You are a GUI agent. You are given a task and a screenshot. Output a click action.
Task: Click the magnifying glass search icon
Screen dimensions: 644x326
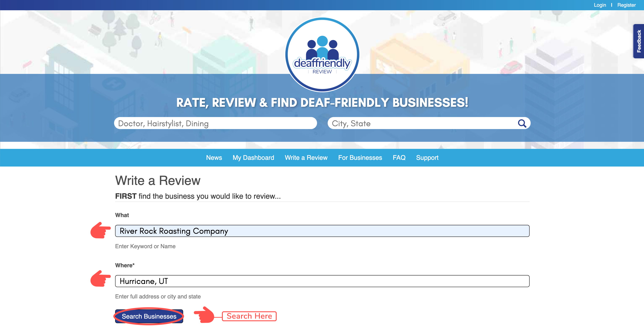coord(522,123)
